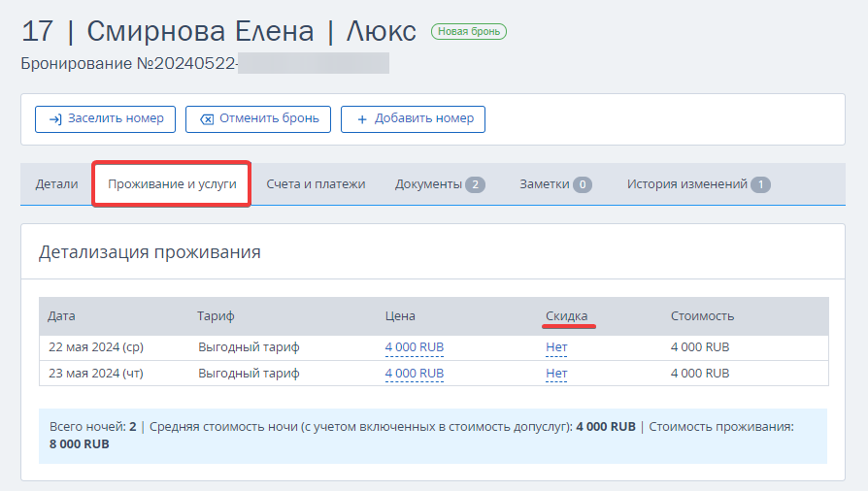Open the Счета и платежи tab

click(316, 184)
